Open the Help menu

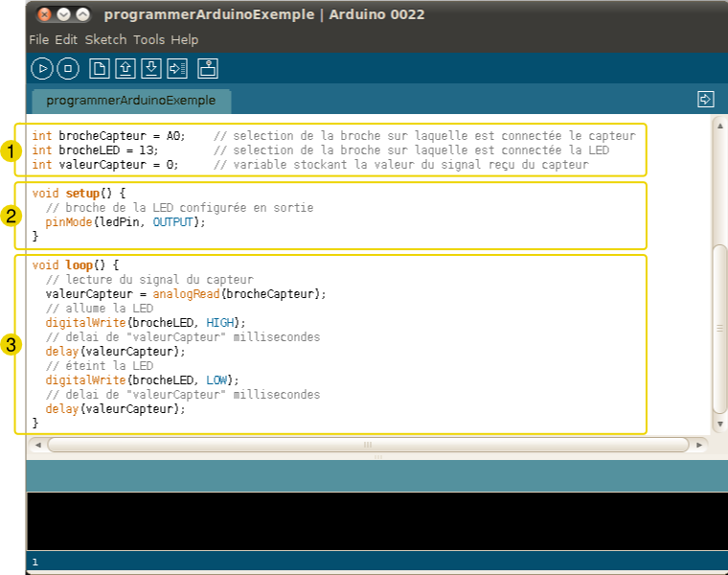tap(184, 40)
